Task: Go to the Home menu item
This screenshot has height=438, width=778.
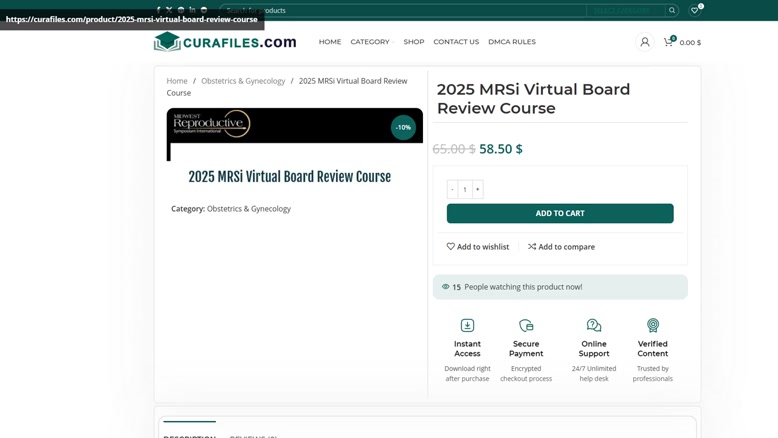Action: [330, 42]
